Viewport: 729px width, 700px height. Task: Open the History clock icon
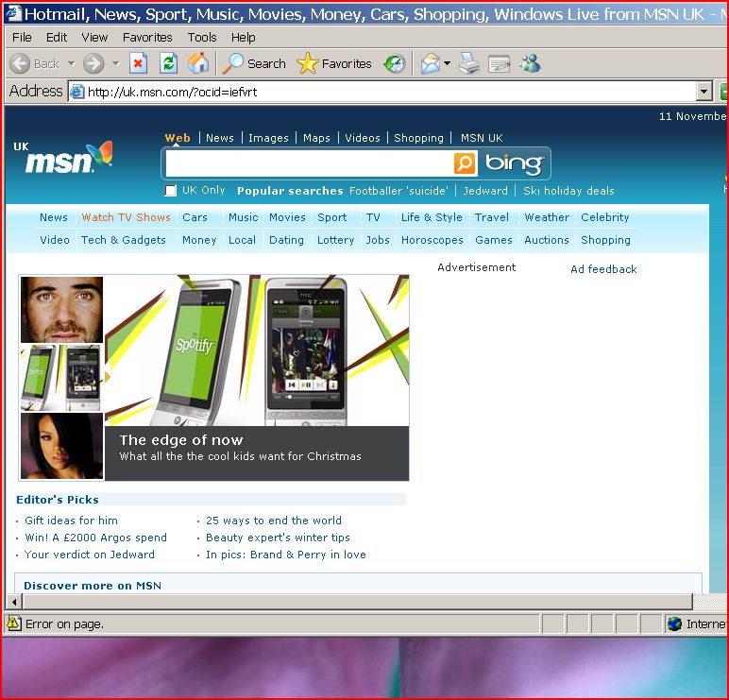pos(395,63)
